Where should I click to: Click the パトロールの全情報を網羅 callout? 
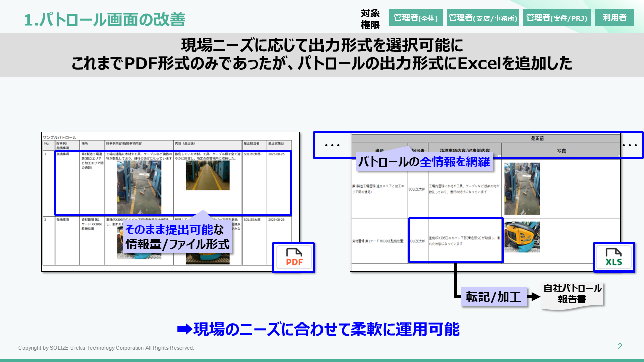[x=423, y=162]
